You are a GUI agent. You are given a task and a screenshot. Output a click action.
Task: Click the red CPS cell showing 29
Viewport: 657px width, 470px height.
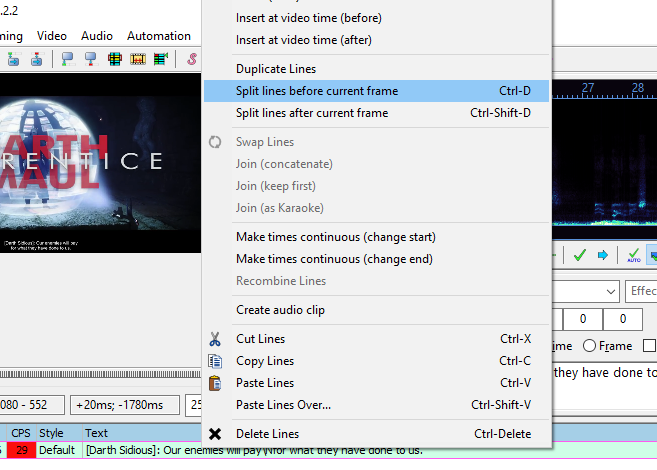[21, 450]
